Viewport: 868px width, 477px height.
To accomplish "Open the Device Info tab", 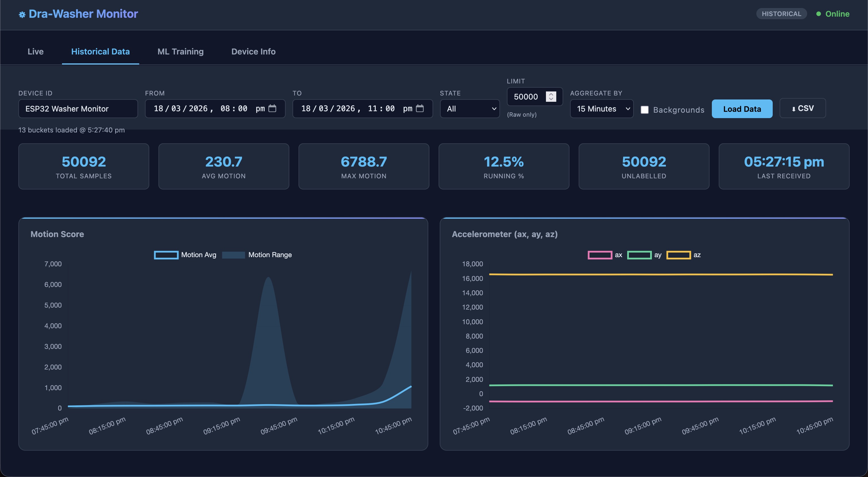I will tap(253, 52).
